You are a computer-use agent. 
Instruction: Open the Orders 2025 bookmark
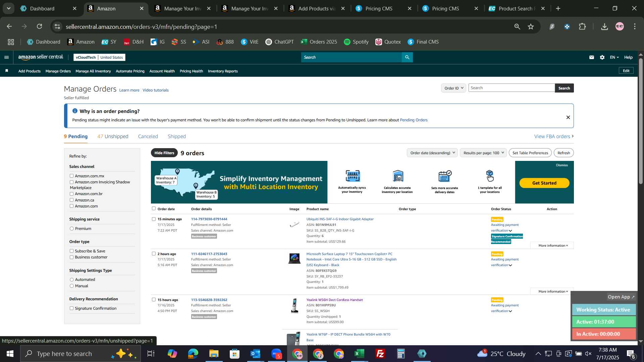[319, 42]
